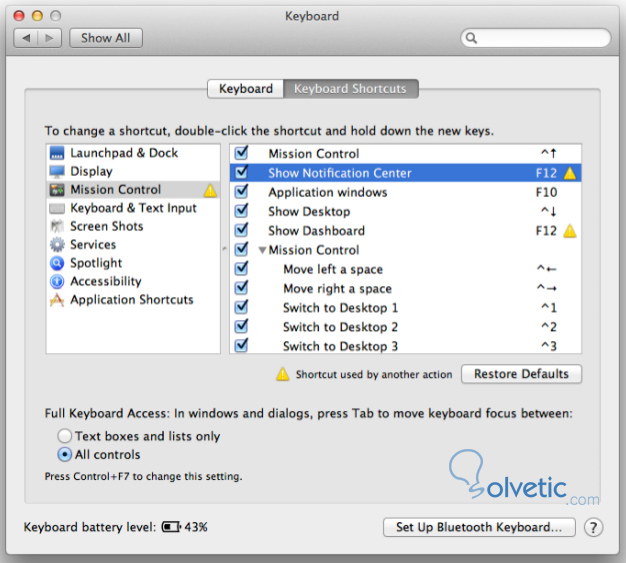Select Text boxes and lists only
Viewport: 626px width, 563px height.
click(64, 436)
